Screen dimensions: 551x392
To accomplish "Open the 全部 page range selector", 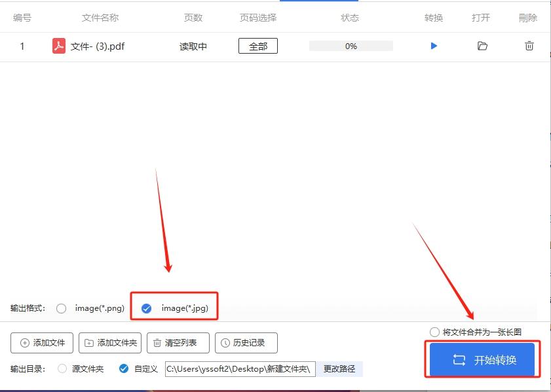I will (x=258, y=46).
